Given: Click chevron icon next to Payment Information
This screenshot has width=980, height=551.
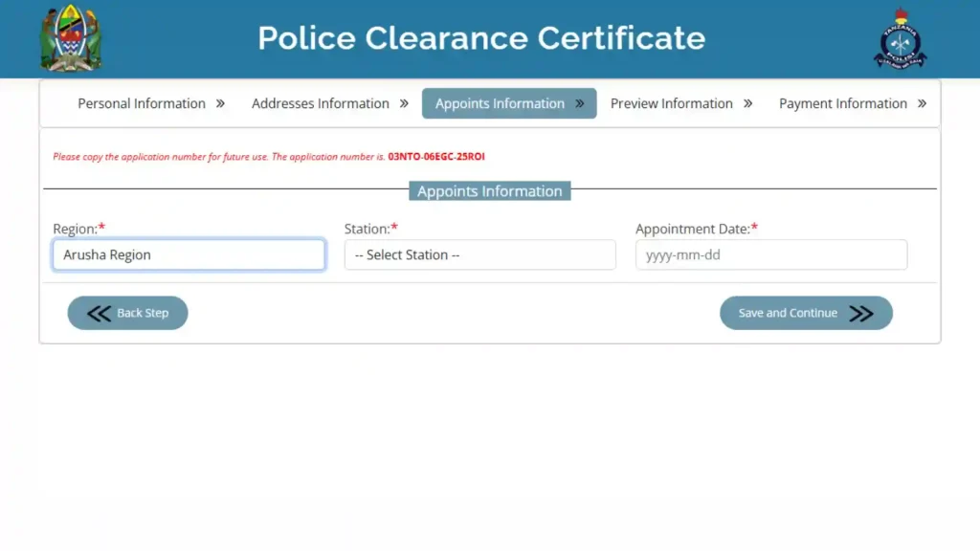Looking at the screenshot, I should click(922, 103).
